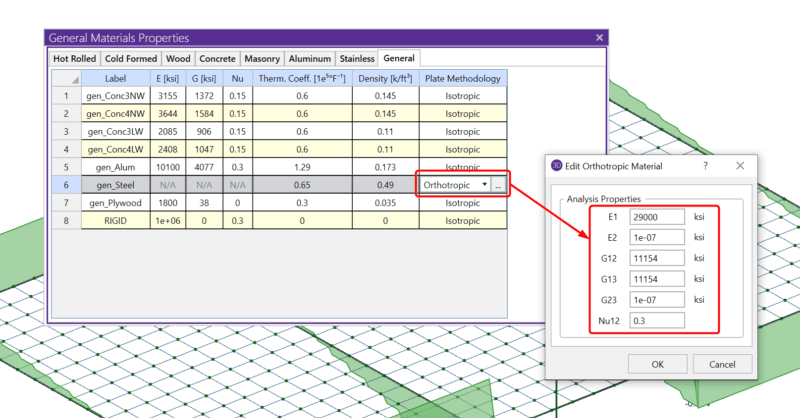
Task: Switch to the Concrete tab
Action: click(217, 59)
